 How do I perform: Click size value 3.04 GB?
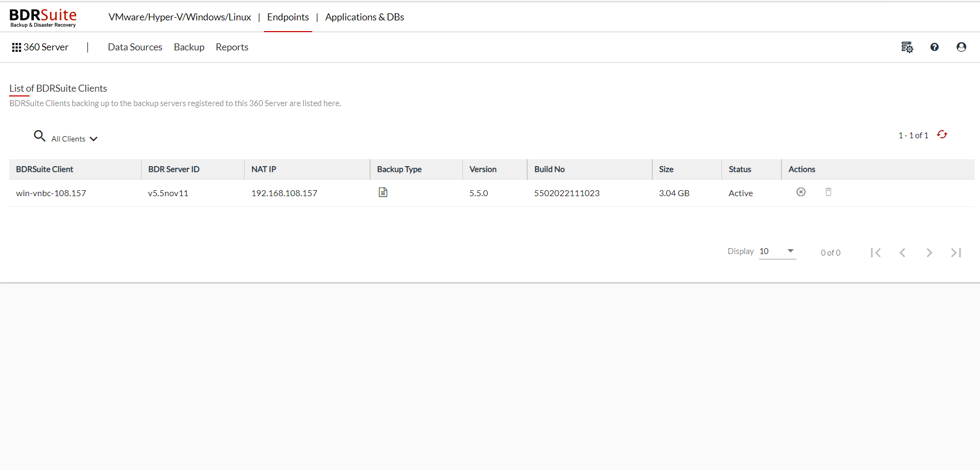click(674, 193)
